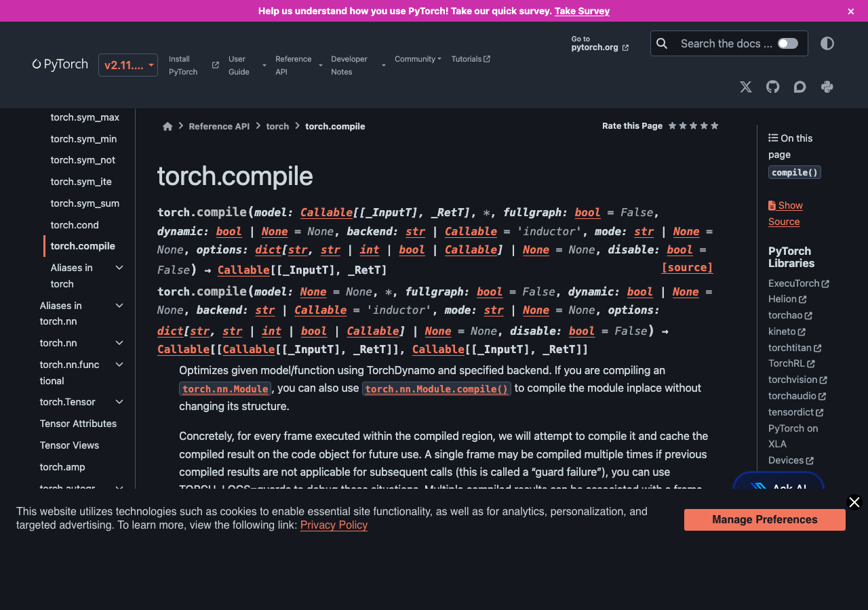Click the home breadcrumb icon
This screenshot has width=868, height=610.
coord(167,126)
